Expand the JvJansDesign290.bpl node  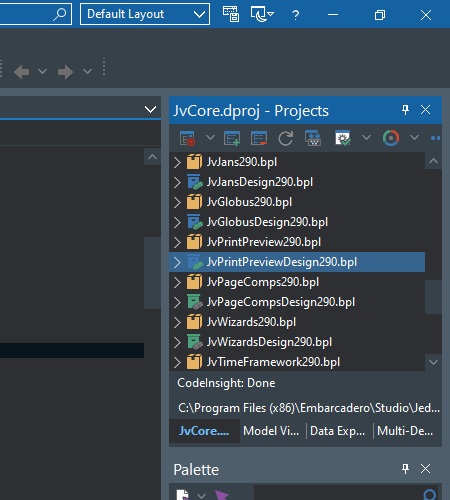(177, 182)
